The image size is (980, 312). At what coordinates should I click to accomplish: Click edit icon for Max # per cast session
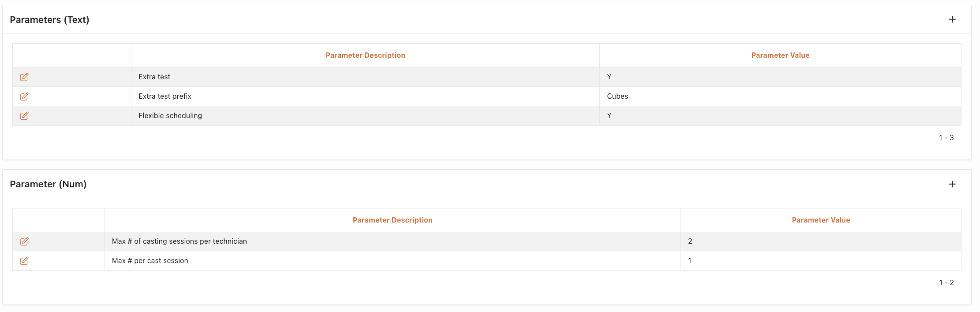[x=24, y=261]
